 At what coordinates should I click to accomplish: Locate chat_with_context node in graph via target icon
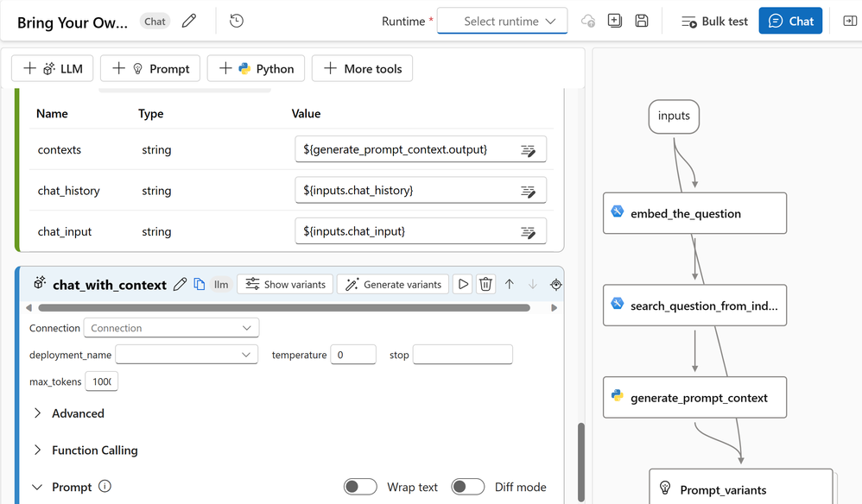pos(555,284)
